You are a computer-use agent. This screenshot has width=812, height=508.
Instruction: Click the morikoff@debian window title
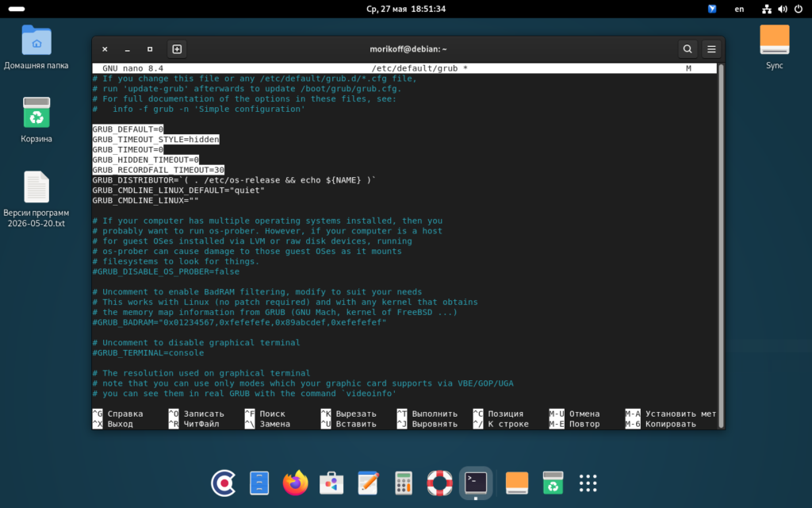point(408,49)
